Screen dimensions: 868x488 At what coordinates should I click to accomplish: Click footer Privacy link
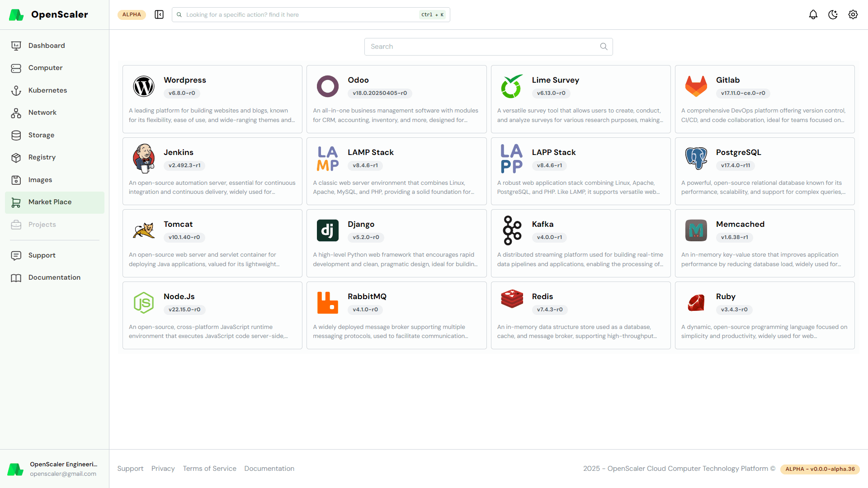coord(163,469)
